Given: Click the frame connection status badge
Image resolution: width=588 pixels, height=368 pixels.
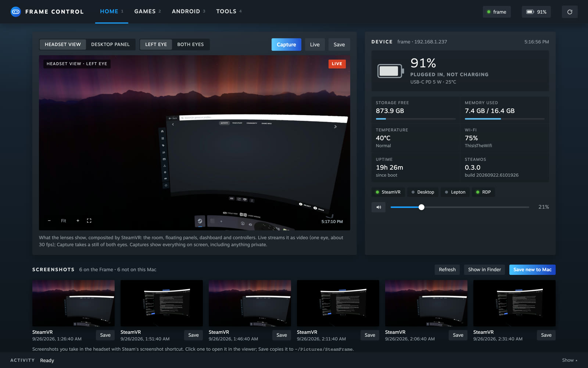Looking at the screenshot, I should point(496,12).
